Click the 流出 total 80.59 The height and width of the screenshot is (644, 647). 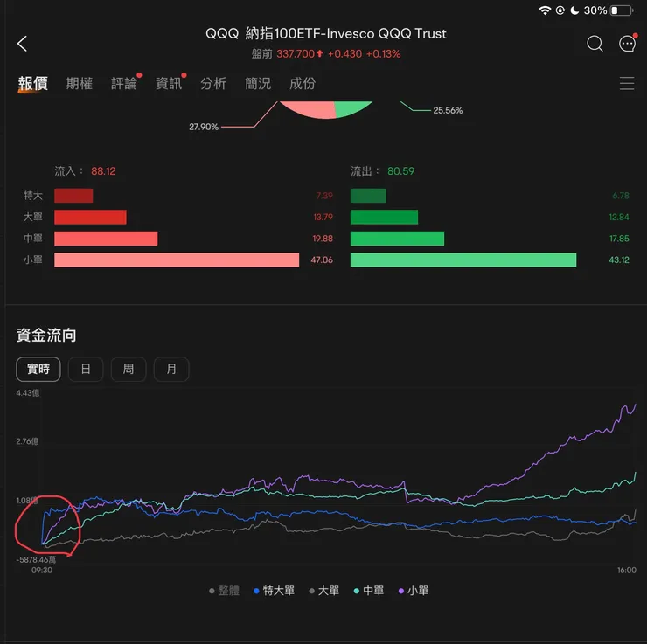(x=400, y=171)
